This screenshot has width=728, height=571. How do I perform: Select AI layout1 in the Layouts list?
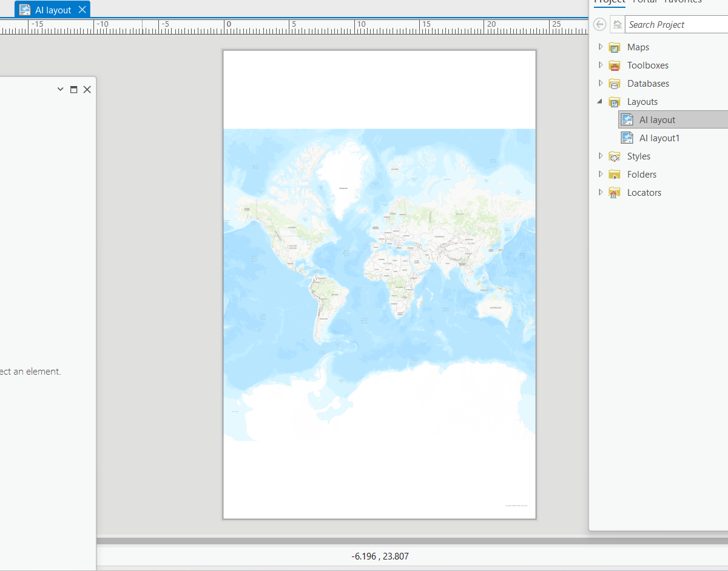(x=659, y=138)
